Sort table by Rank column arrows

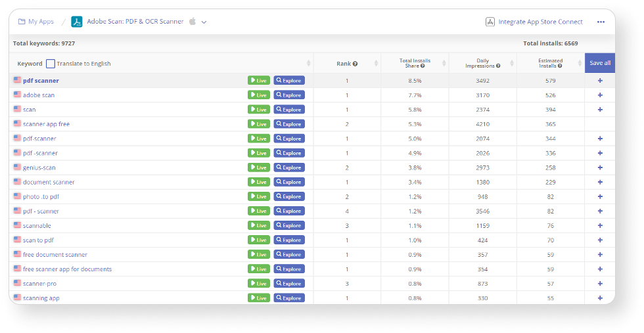(x=376, y=63)
